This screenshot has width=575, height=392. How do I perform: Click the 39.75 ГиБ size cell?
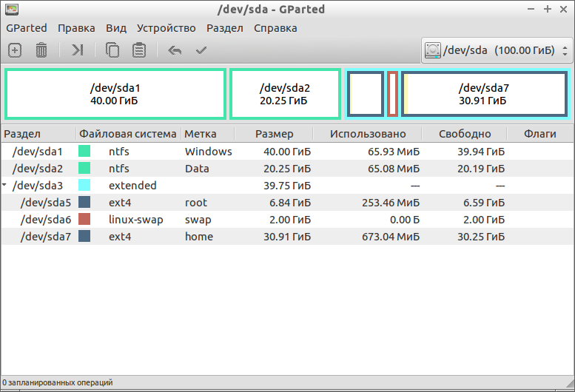click(x=287, y=186)
